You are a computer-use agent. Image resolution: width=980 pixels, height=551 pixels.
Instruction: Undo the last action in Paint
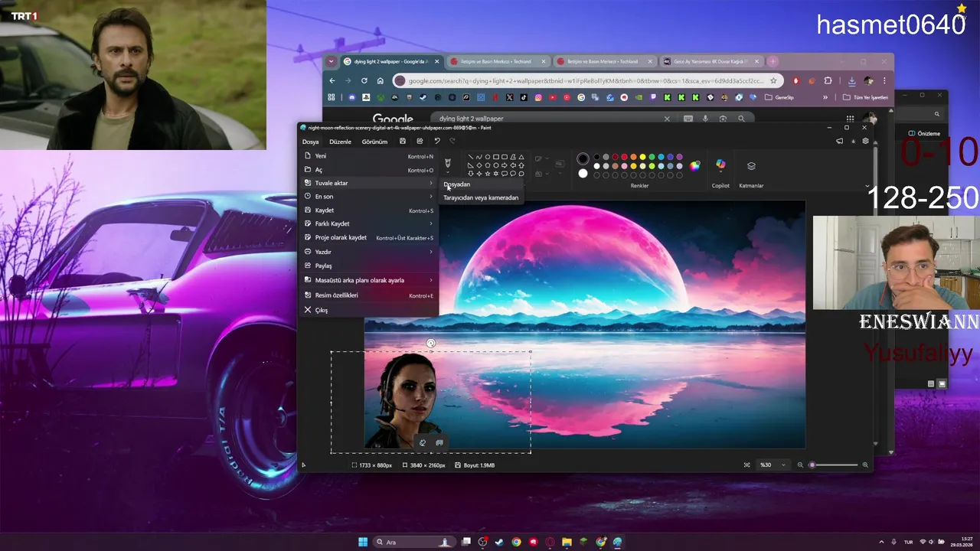click(436, 142)
